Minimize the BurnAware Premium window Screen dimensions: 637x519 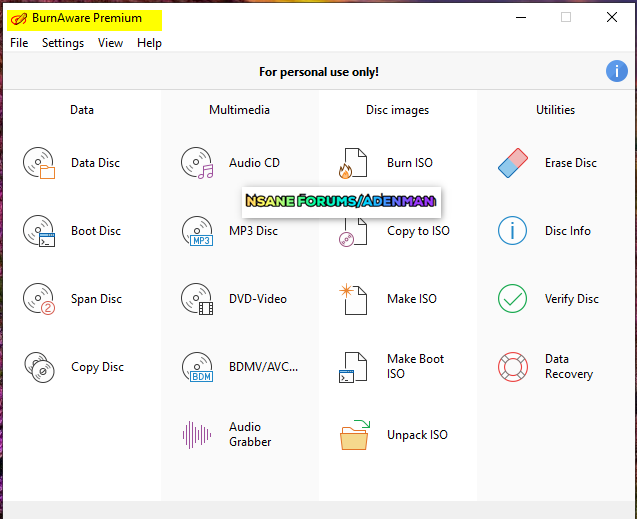[521, 17]
